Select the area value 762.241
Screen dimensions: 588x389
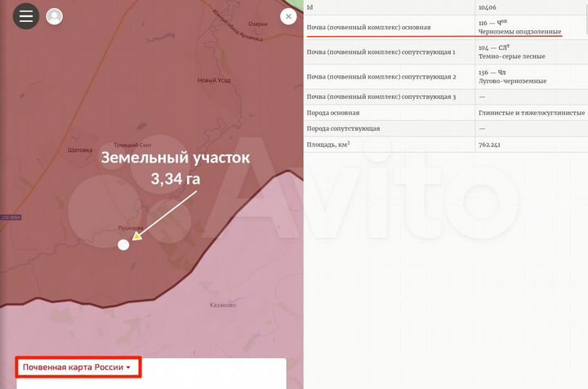pyautogui.click(x=489, y=145)
